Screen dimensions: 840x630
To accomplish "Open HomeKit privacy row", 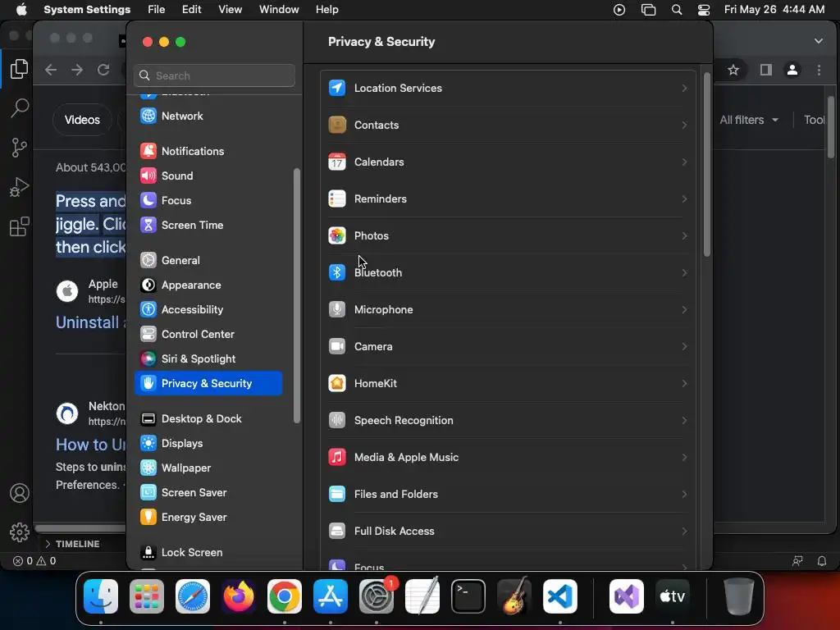I will (508, 384).
